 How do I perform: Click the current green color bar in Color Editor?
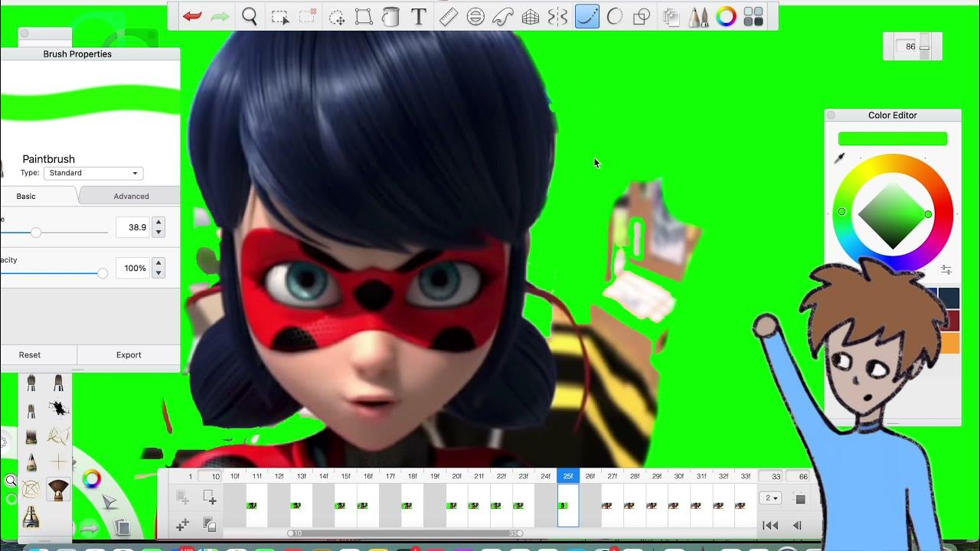click(893, 139)
